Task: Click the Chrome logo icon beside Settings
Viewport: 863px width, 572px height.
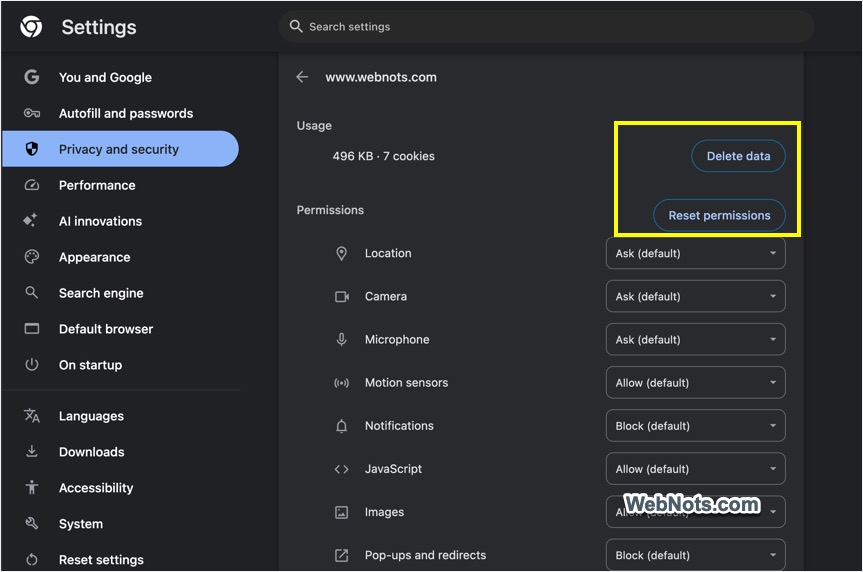Action: click(x=31, y=26)
